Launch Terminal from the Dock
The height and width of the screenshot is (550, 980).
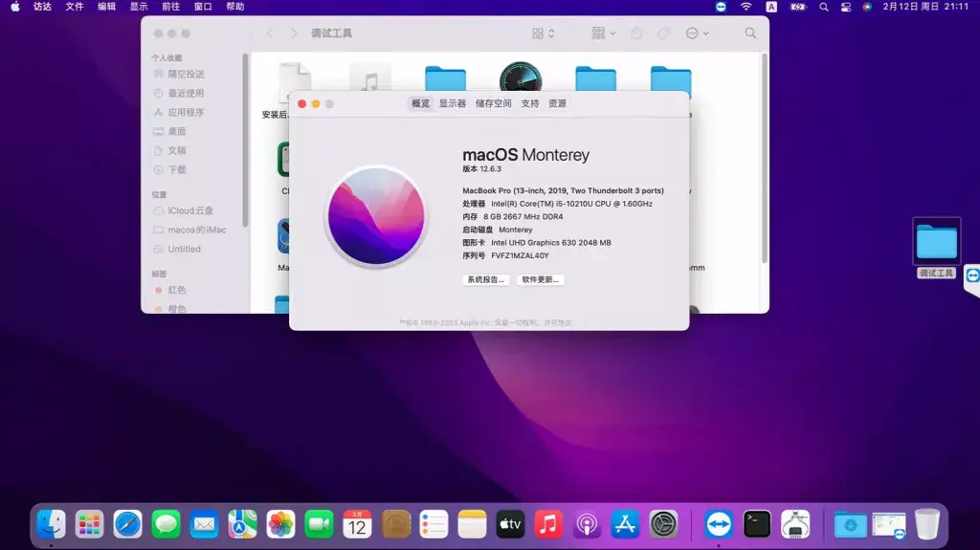[757, 524]
